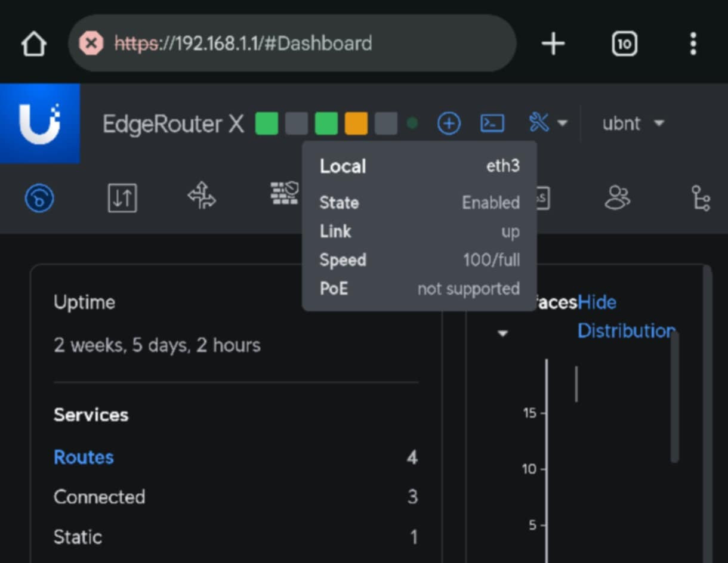Click the PoE not supported value
Viewport: 728px width, 563px height.
(x=468, y=289)
